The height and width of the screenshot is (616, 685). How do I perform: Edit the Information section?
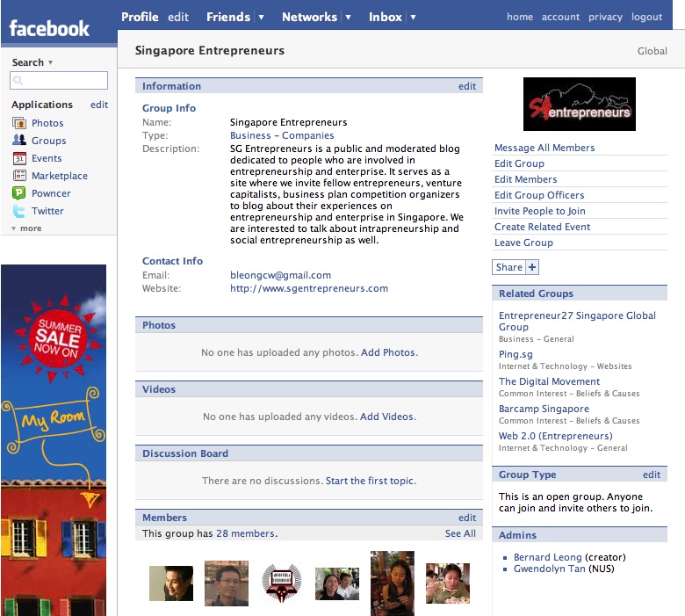(x=467, y=86)
